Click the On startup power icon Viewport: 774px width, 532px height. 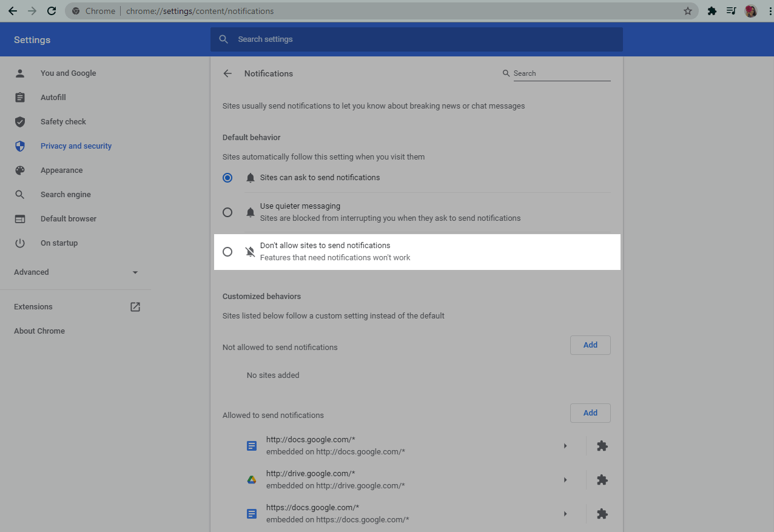pyautogui.click(x=20, y=243)
